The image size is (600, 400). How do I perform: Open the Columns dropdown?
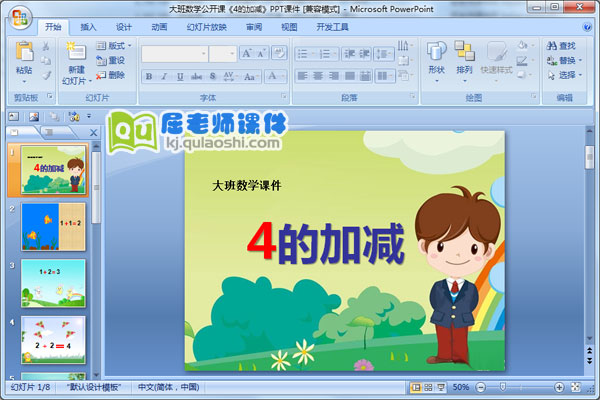[385, 76]
